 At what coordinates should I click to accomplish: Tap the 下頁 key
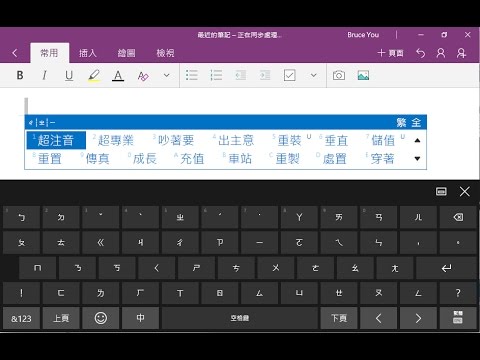339,319
